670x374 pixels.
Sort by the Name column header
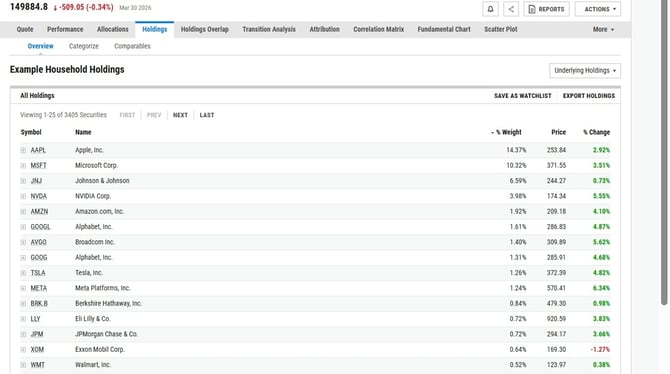pyautogui.click(x=83, y=132)
